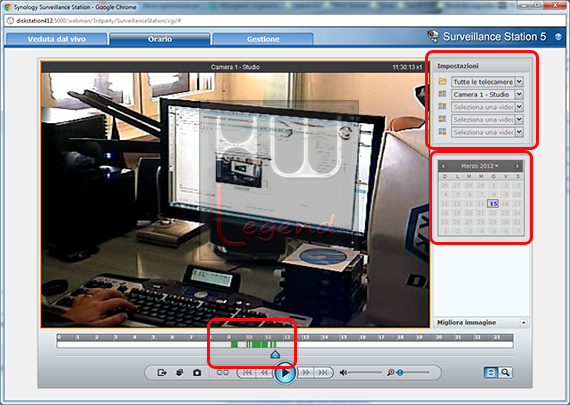Screen dimensions: 570x405
Task: Adjust the volume slider
Action: click(x=365, y=373)
